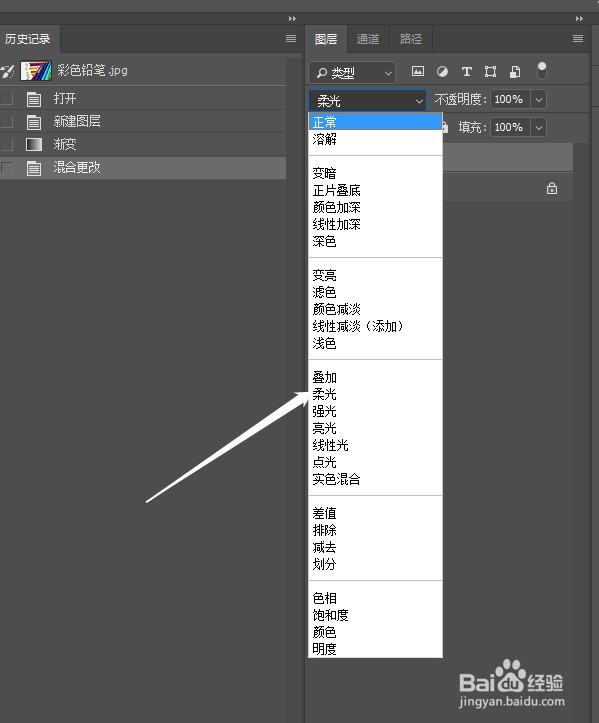Viewport: 599px width, 723px height.
Task: Collapse History panel with double arrows
Action: point(292,18)
